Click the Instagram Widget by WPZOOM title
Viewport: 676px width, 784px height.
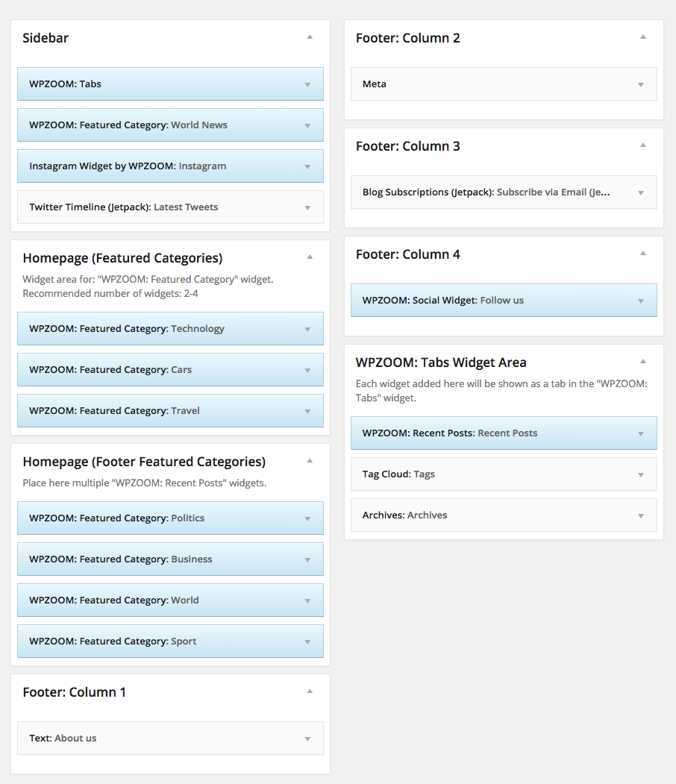(x=128, y=166)
